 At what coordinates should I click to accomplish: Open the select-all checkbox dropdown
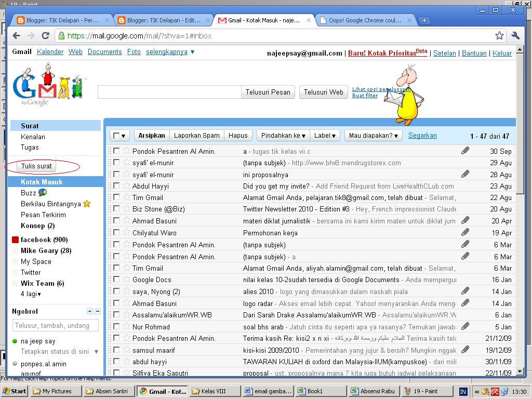[119, 136]
